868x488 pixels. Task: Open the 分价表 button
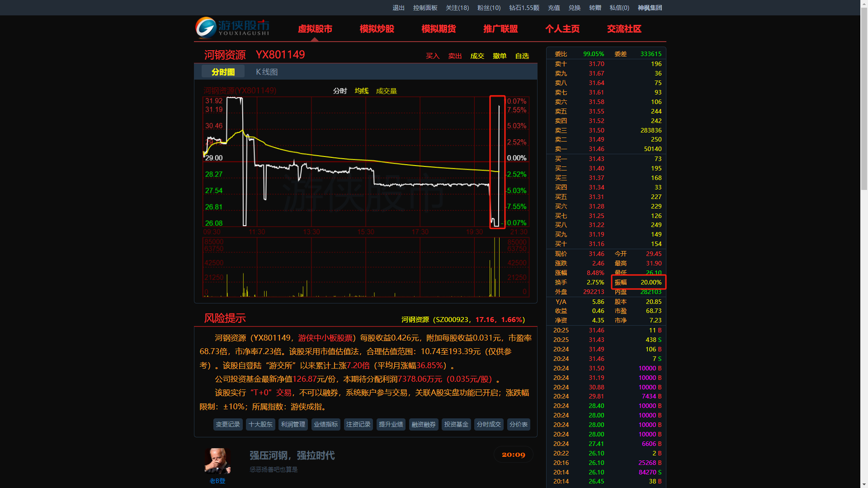(x=518, y=424)
